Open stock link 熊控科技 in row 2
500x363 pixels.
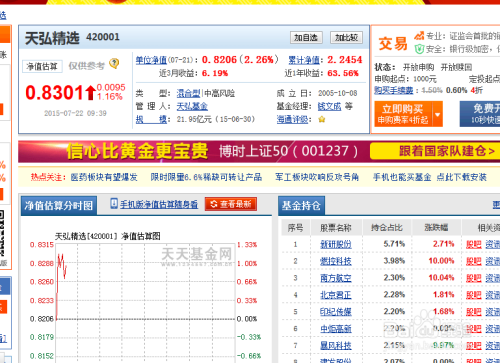point(336,261)
